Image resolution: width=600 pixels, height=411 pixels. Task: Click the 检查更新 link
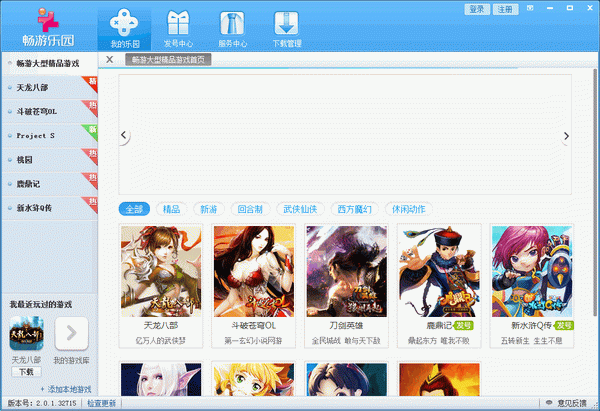[x=101, y=403]
